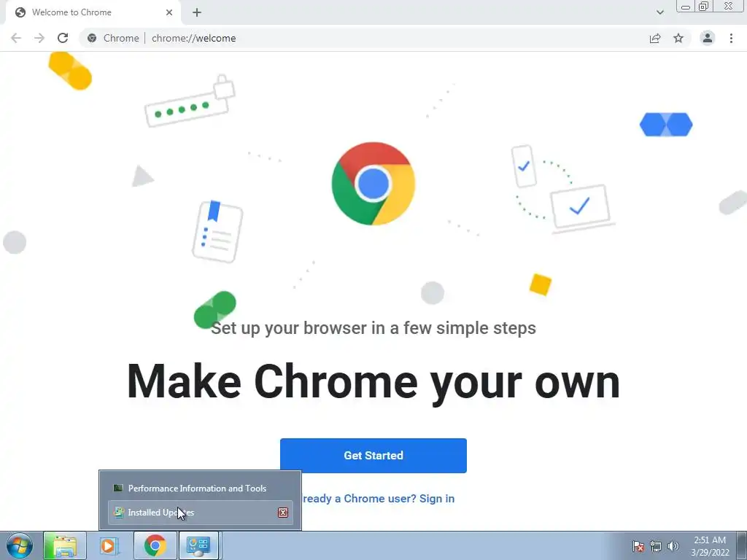This screenshot has width=747, height=560.
Task: Close the Installed Updates window preview
Action: coord(283,513)
